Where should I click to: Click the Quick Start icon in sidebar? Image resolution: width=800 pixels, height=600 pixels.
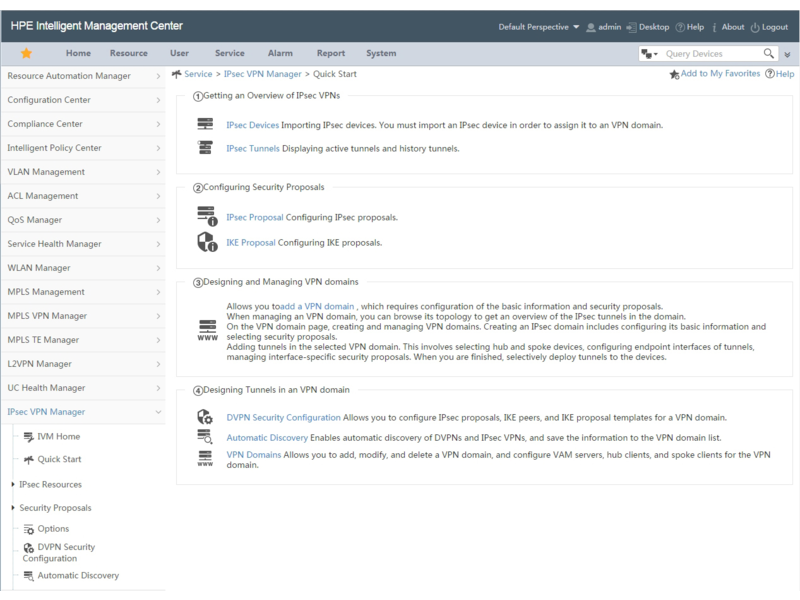point(29,460)
